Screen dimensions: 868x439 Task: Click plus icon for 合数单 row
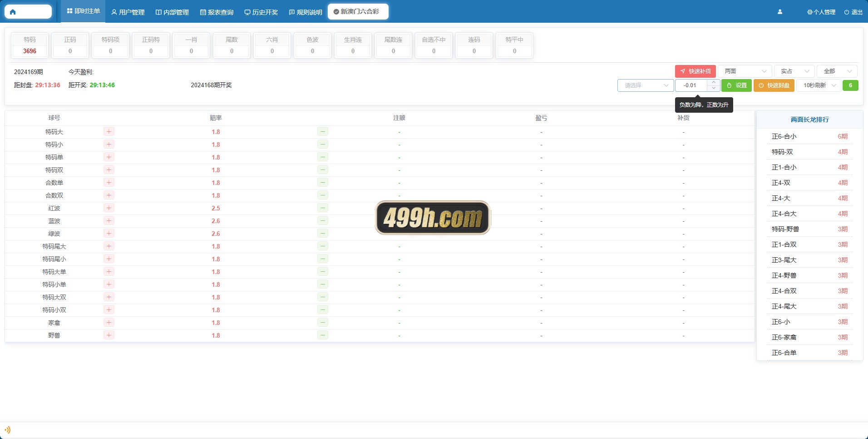point(109,183)
